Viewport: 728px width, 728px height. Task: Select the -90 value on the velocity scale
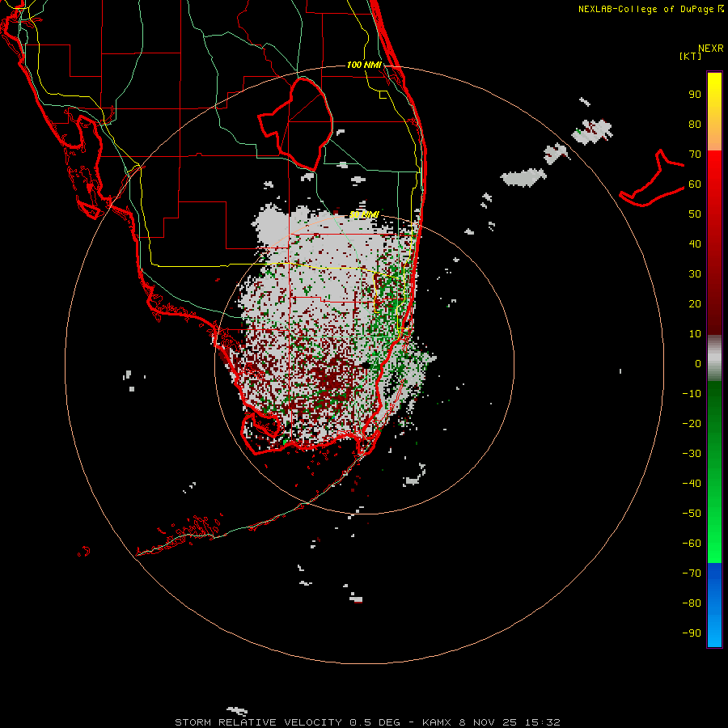pyautogui.click(x=692, y=633)
